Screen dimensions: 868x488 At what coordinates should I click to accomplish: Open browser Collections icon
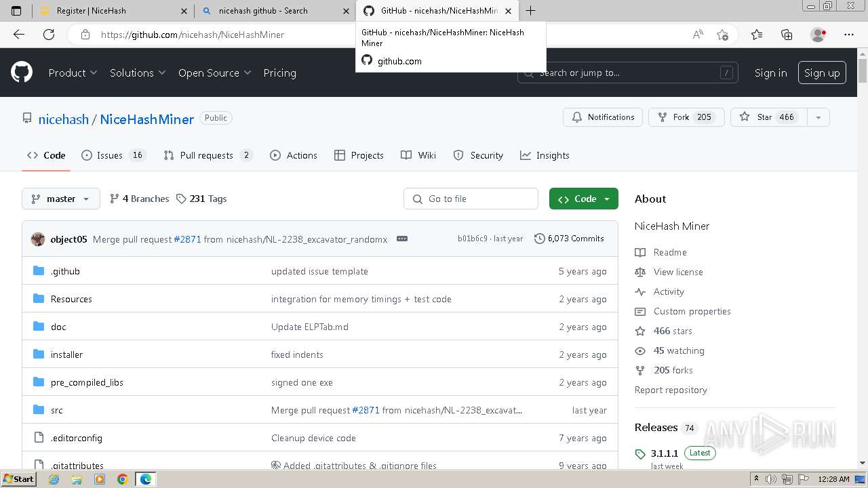(x=787, y=35)
